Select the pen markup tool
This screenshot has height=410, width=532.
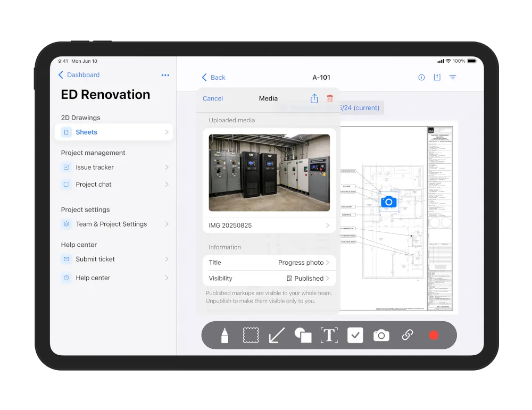click(x=224, y=335)
